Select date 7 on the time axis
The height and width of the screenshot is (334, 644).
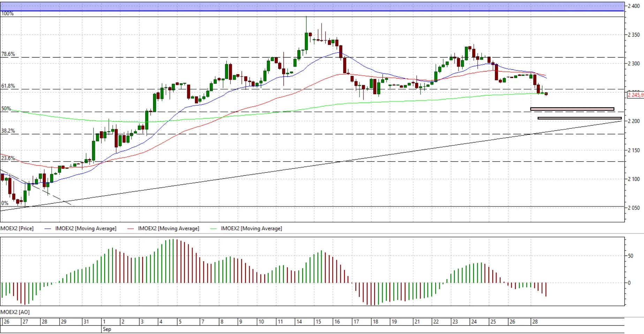click(x=203, y=322)
